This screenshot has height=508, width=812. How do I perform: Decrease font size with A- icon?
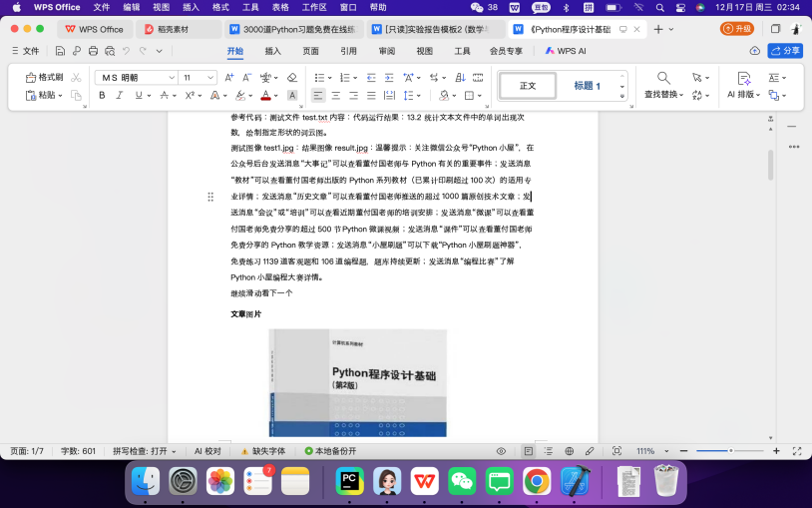point(247,77)
